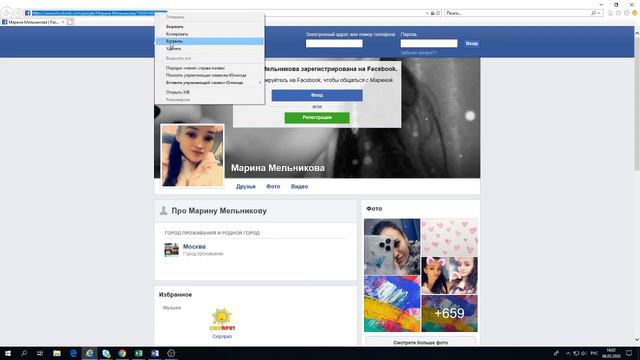Screen dimensions: 640x360
Task: Select 'Открыть IME' in the context menu
Action: 209,92
